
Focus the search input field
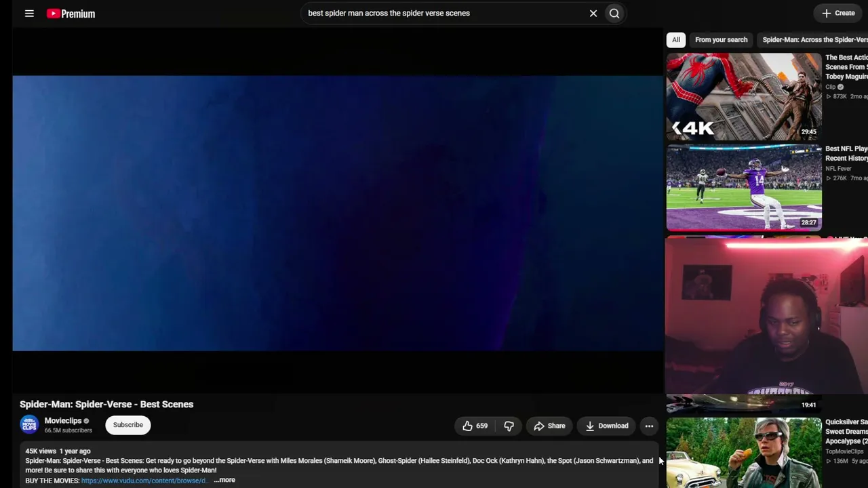coord(444,13)
